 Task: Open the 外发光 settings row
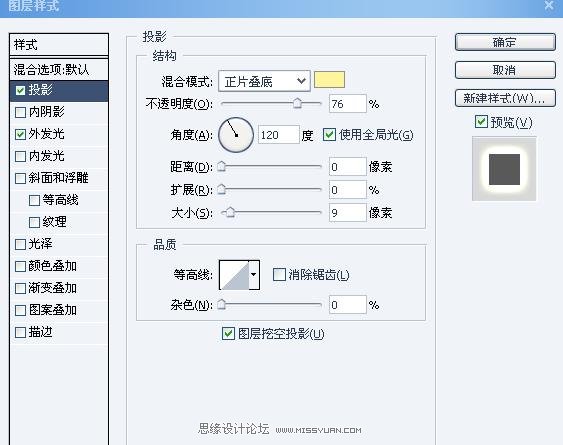[59, 134]
